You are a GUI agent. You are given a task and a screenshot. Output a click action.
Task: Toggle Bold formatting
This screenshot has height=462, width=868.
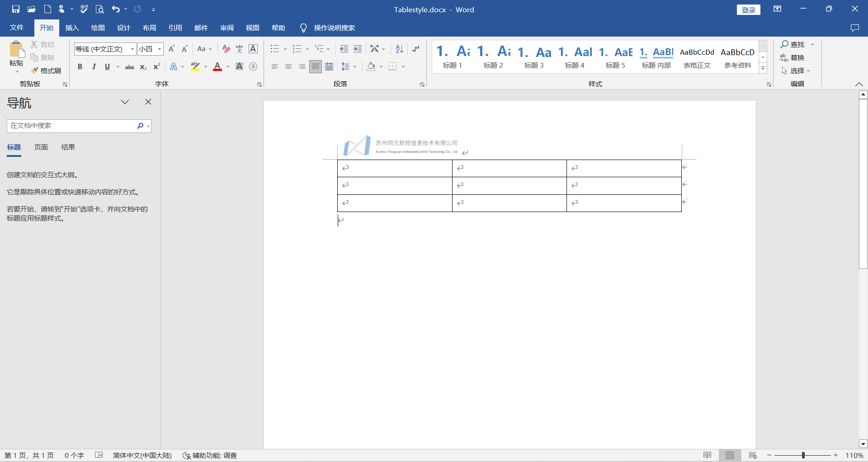(80, 67)
